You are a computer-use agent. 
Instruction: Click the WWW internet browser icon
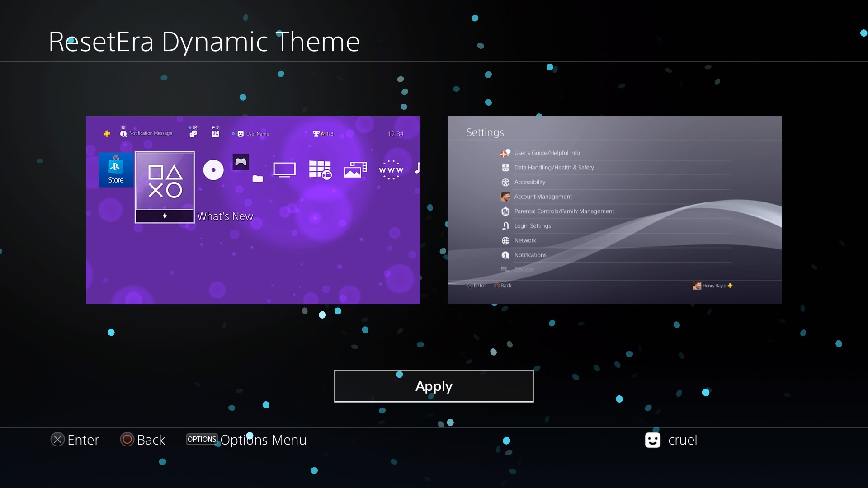391,170
